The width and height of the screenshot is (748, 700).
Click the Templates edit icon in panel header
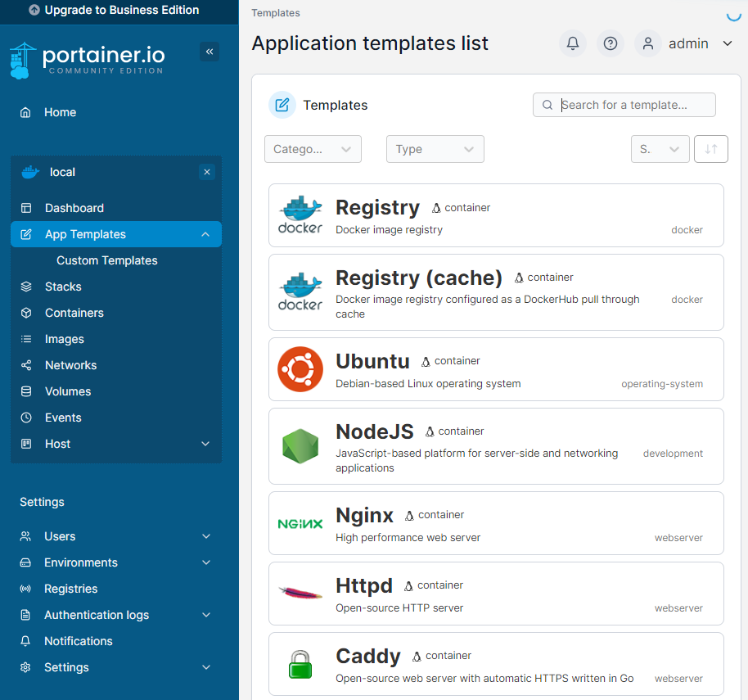(x=282, y=105)
